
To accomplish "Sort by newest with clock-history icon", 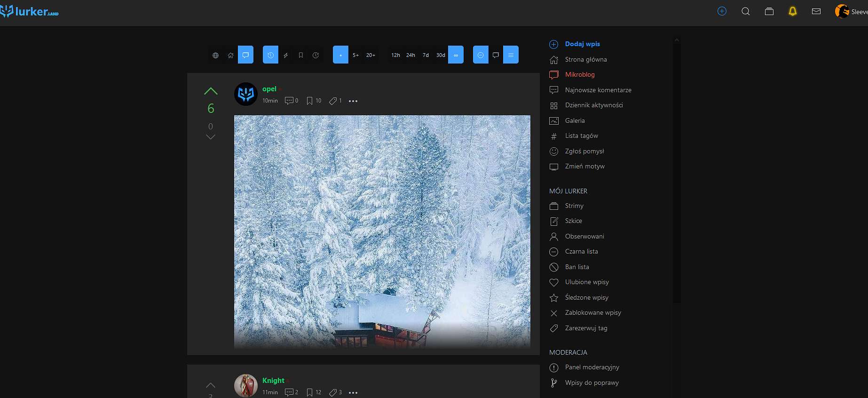I will point(270,55).
